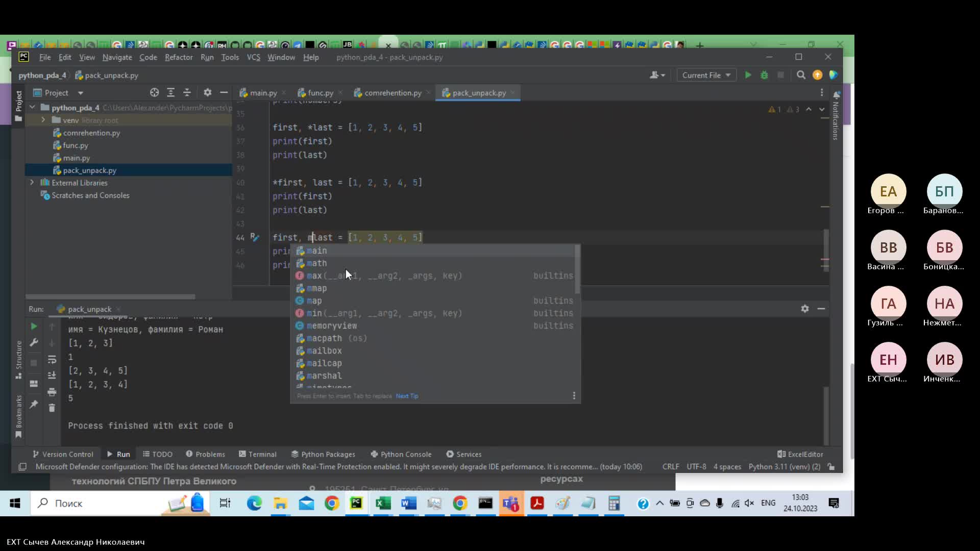Viewport: 980px width, 551px height.
Task: Open PyCharm from Windows taskbar
Action: (x=356, y=504)
